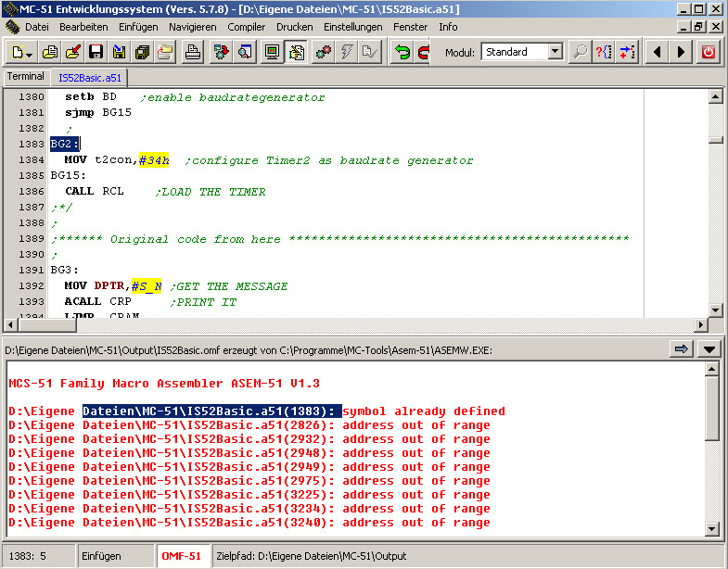Click the error line for (2826)
Image resolution: width=728 pixels, height=569 pixels.
pyautogui.click(x=249, y=425)
